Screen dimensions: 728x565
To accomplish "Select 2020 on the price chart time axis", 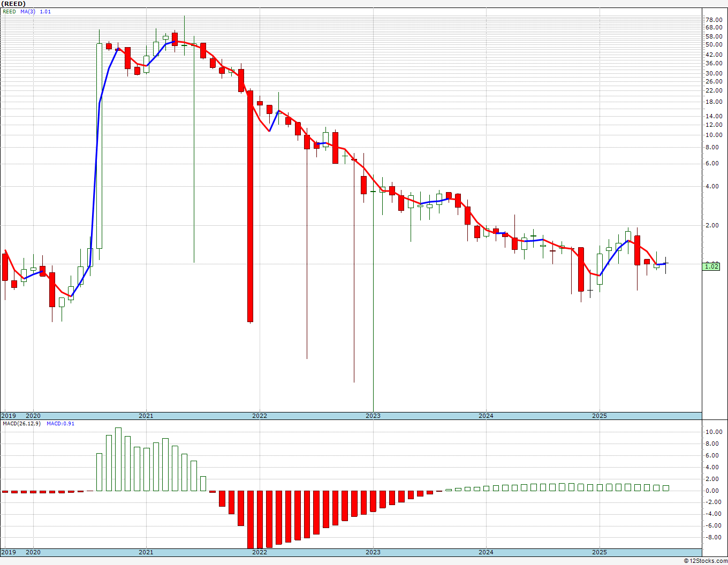I will [33, 416].
